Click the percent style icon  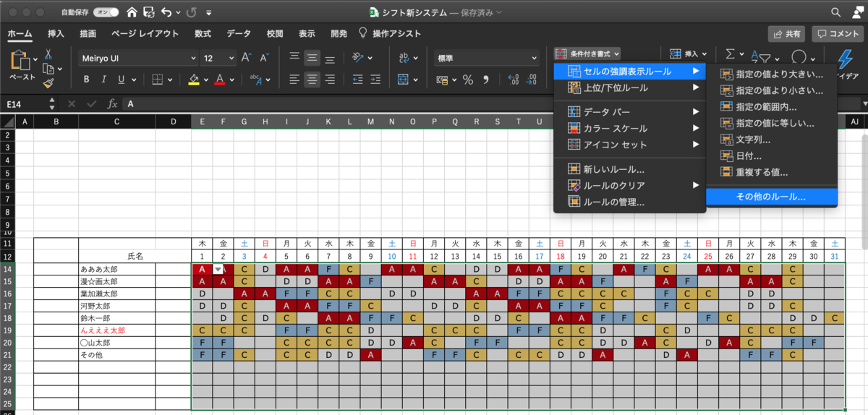(467, 80)
